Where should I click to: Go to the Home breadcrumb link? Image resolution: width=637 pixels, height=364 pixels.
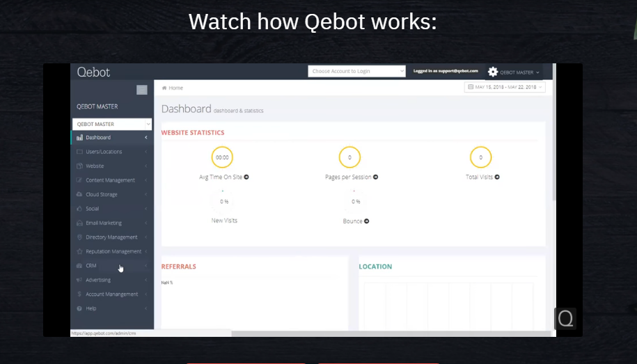tap(175, 88)
